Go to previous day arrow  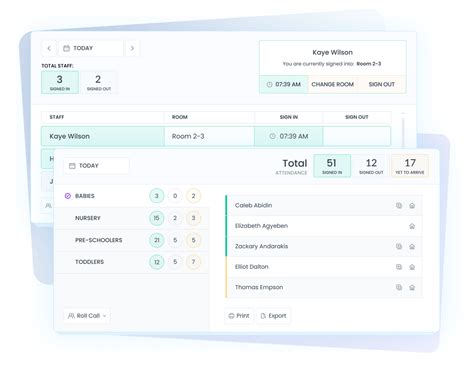tap(49, 48)
